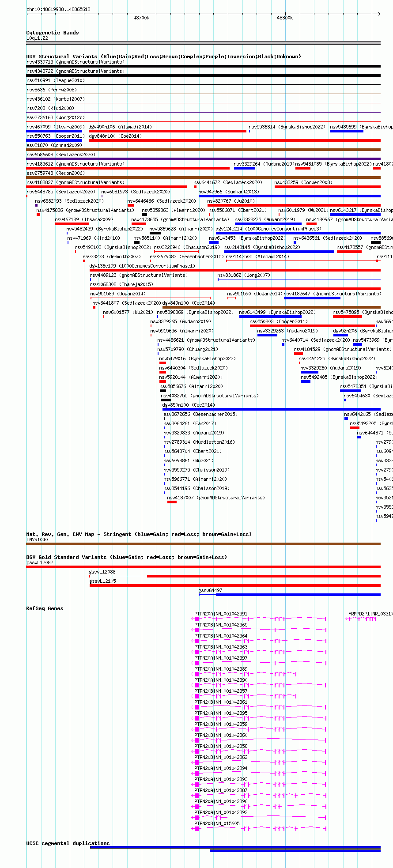Click the chr10:48619988..48865618 coordinates text
The image size is (393, 868).
58,9
